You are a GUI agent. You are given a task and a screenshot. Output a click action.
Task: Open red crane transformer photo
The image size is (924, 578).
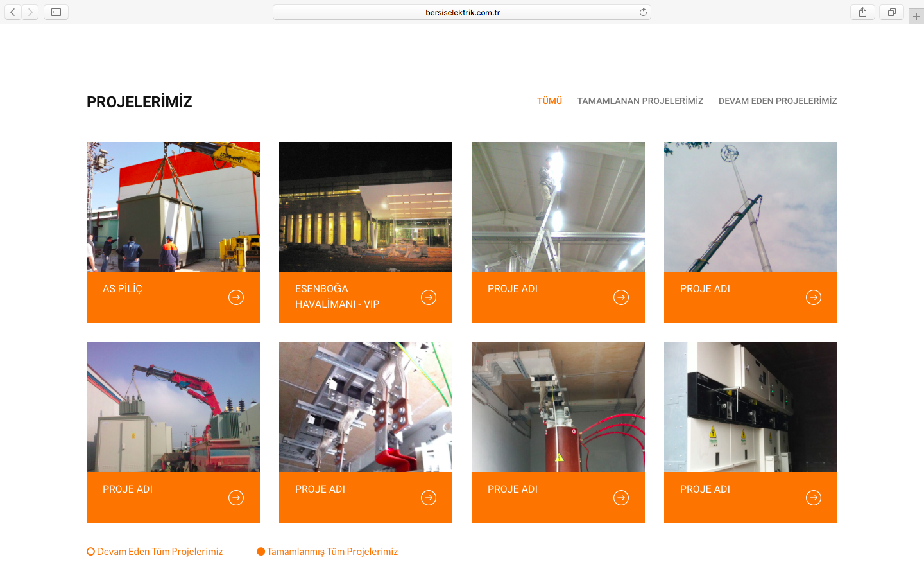(x=173, y=407)
